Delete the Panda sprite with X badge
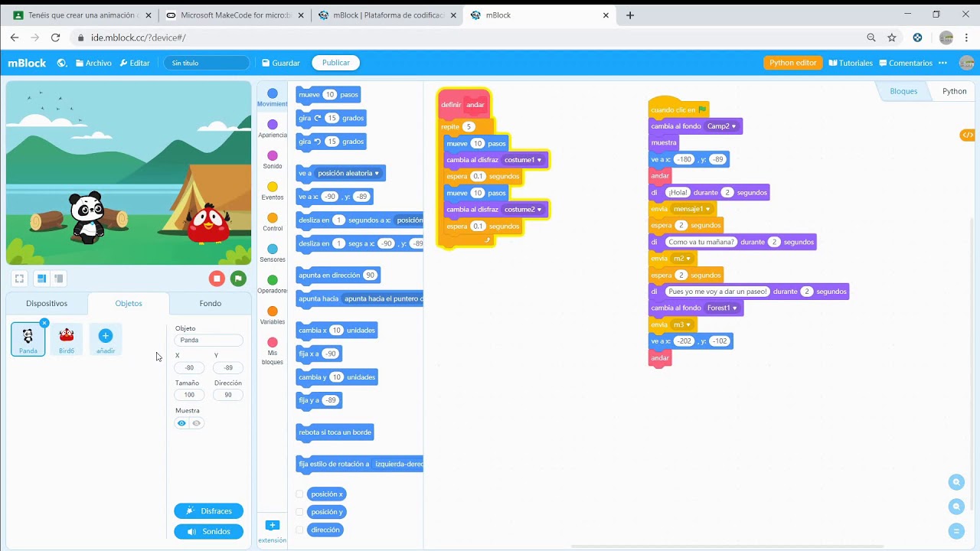The width and height of the screenshot is (980, 551). click(x=44, y=323)
